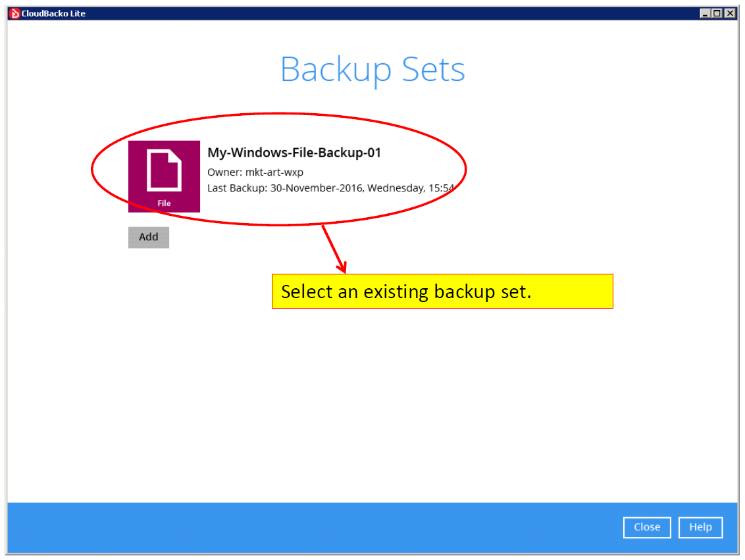745x560 pixels.
Task: Click the Owner: mkt-art-wxp line
Action: 255,172
